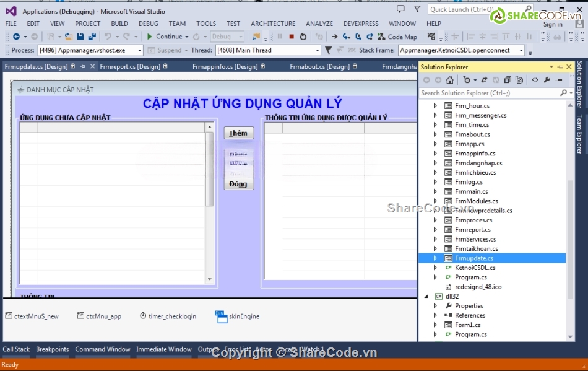588x371 pixels.
Task: Select the skinEngine component in tray
Action: tap(237, 316)
